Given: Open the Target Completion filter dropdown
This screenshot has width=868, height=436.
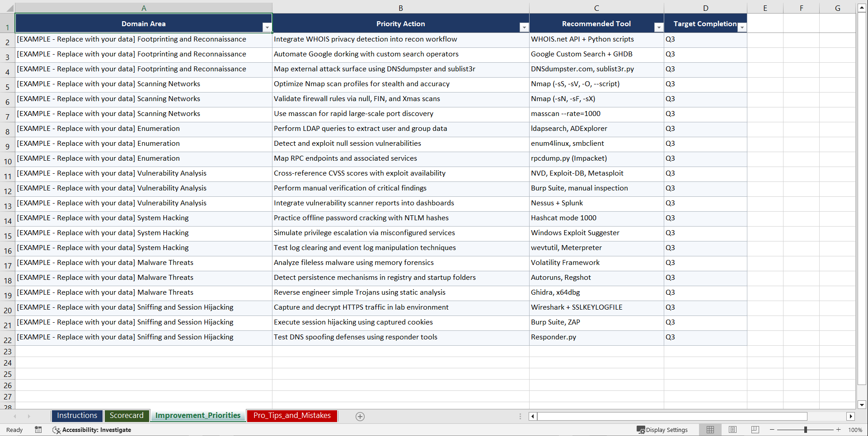Looking at the screenshot, I should (741, 27).
